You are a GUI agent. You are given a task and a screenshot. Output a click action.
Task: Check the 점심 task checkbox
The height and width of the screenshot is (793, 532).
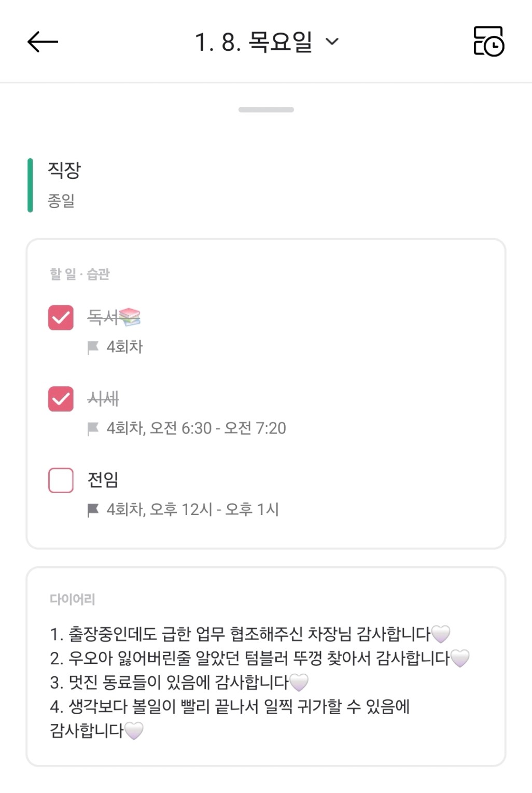pos(61,480)
